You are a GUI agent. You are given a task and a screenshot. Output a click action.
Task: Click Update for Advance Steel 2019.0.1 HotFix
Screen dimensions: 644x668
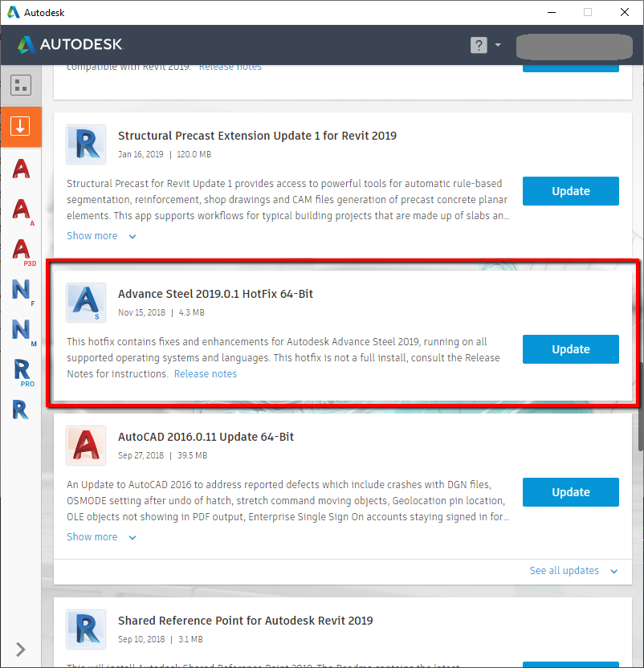[x=570, y=349]
